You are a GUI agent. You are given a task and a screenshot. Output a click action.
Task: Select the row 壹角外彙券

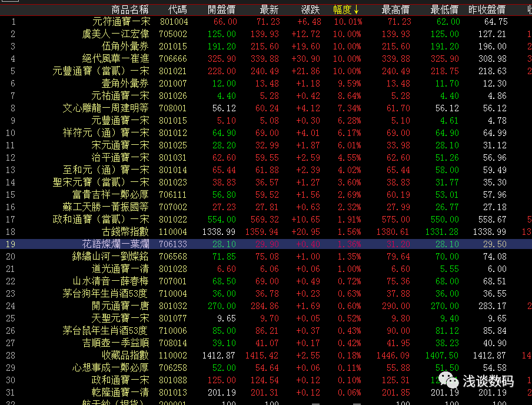266,84
